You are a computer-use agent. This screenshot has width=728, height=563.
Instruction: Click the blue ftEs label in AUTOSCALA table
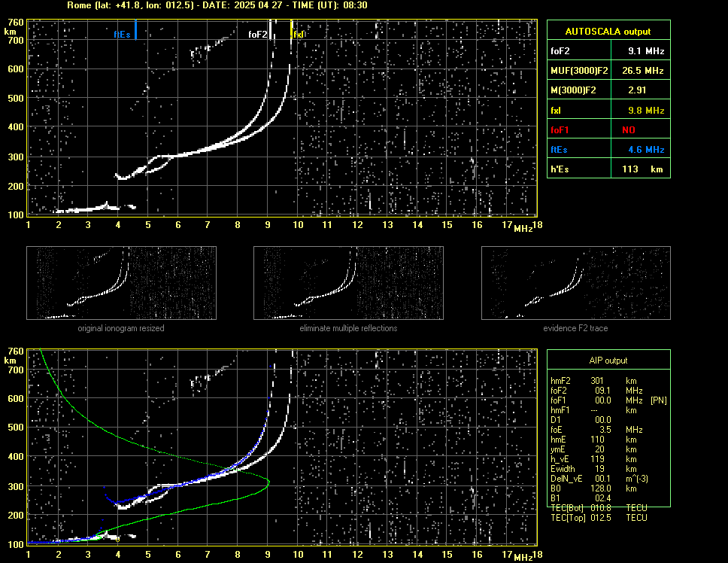(x=559, y=150)
